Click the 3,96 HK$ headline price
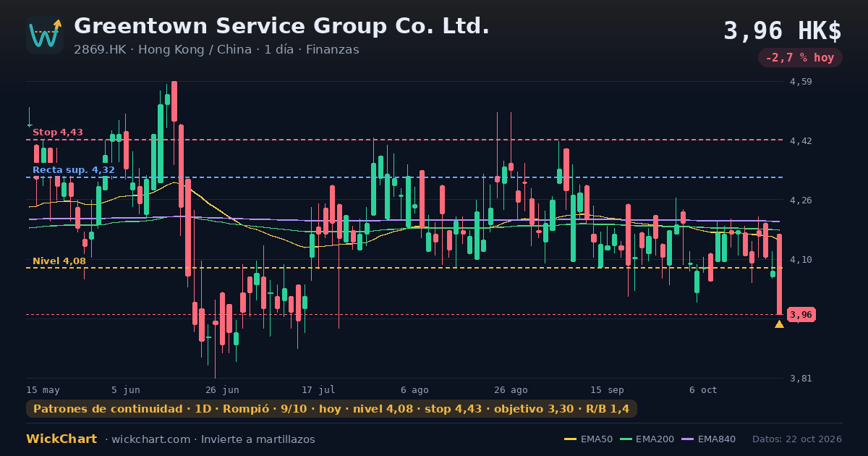The height and width of the screenshot is (456, 868). click(x=783, y=31)
